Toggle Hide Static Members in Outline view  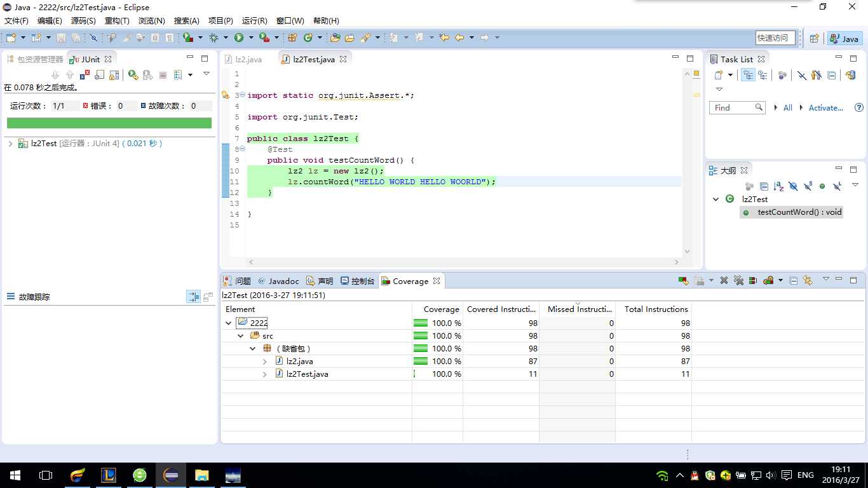pyautogui.click(x=808, y=186)
